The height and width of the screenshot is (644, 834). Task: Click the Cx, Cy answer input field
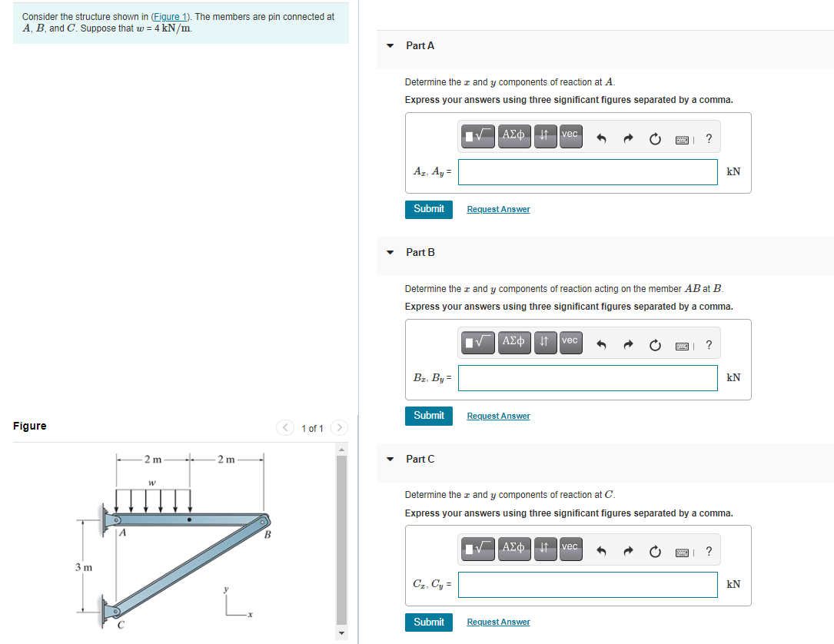(587, 584)
